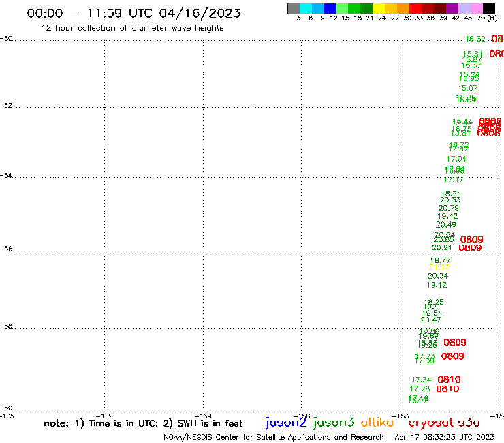504x443 pixels.
Task: Click the dark green legend swatch
Action: [x=366, y=8]
